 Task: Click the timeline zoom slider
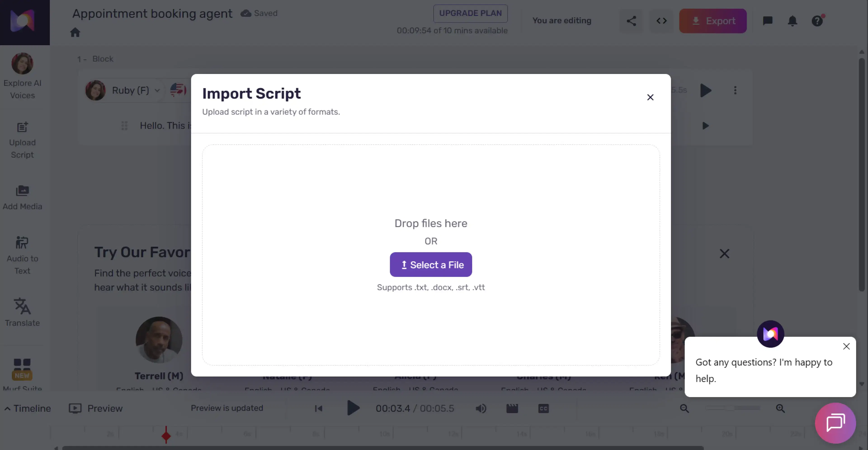click(733, 408)
